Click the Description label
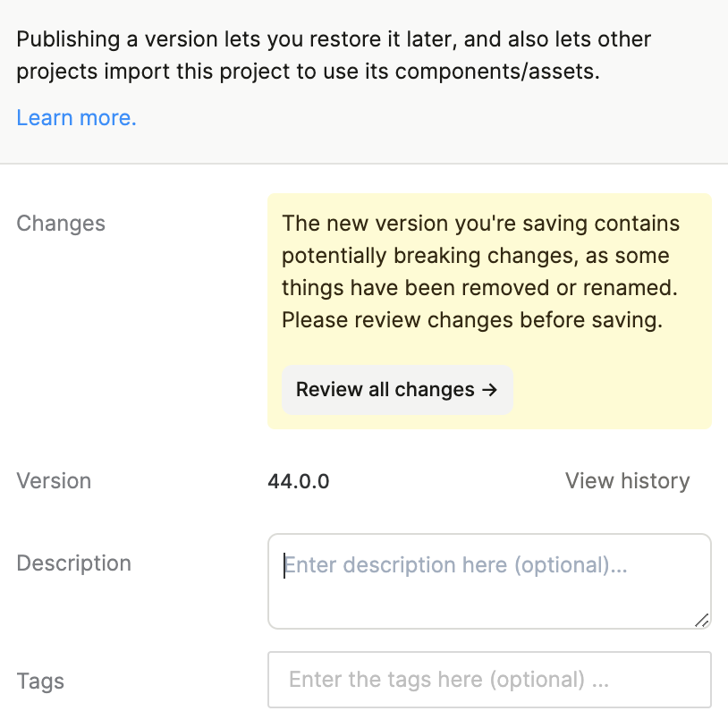This screenshot has width=728, height=728. [73, 563]
